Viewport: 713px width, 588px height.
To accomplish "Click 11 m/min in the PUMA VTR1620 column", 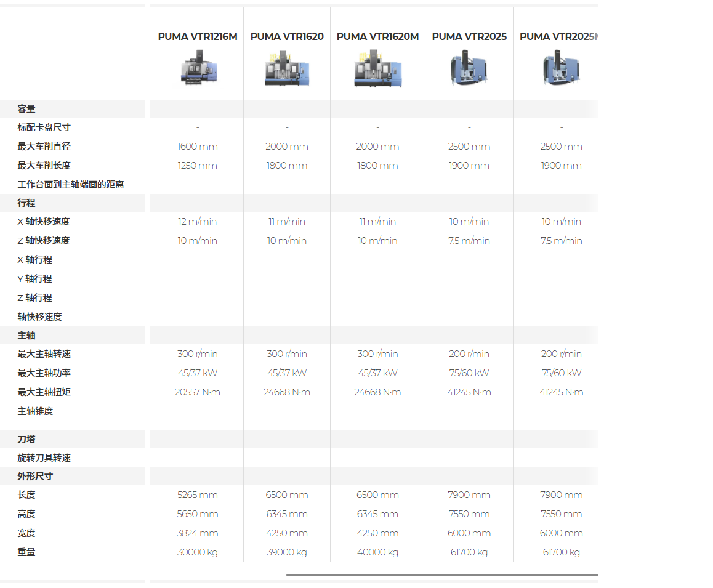I will 287,222.
